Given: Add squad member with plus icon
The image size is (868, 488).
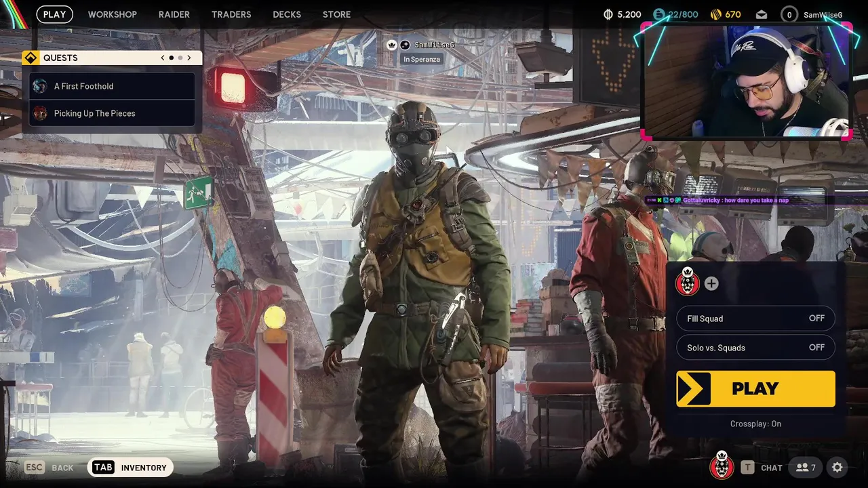Looking at the screenshot, I should (x=711, y=284).
